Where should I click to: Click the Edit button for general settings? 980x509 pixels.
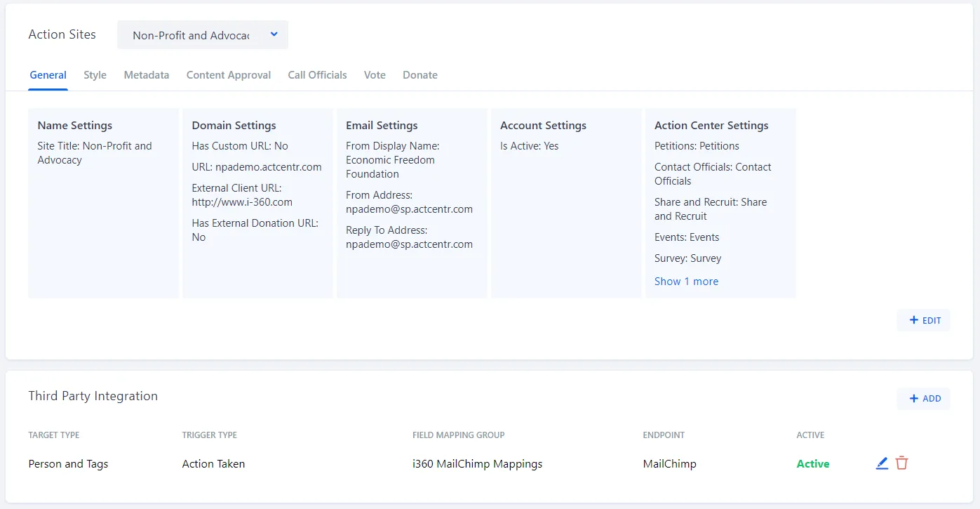924,320
